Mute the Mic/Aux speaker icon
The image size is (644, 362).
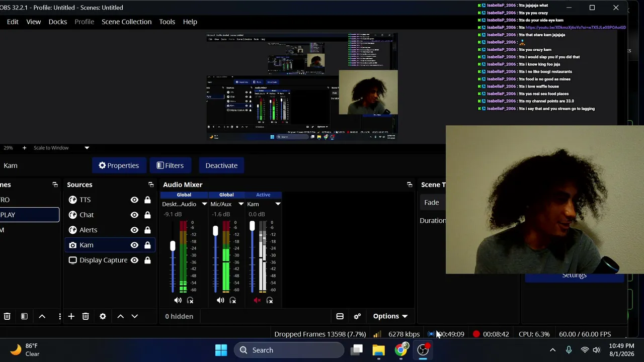click(220, 300)
